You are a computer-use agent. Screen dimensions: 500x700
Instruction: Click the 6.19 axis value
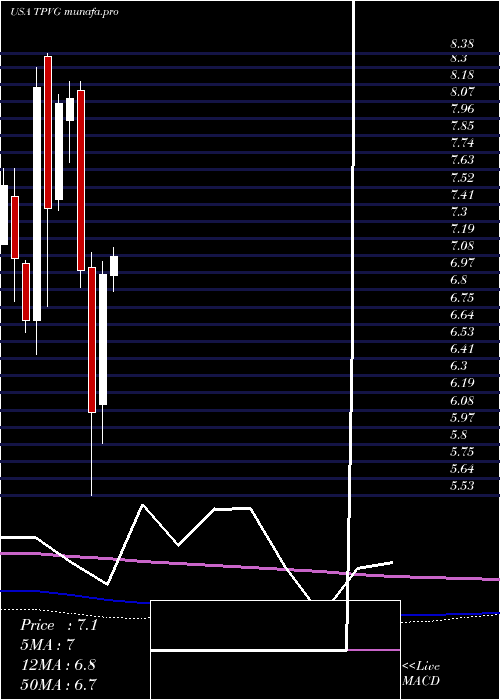pyautogui.click(x=462, y=383)
